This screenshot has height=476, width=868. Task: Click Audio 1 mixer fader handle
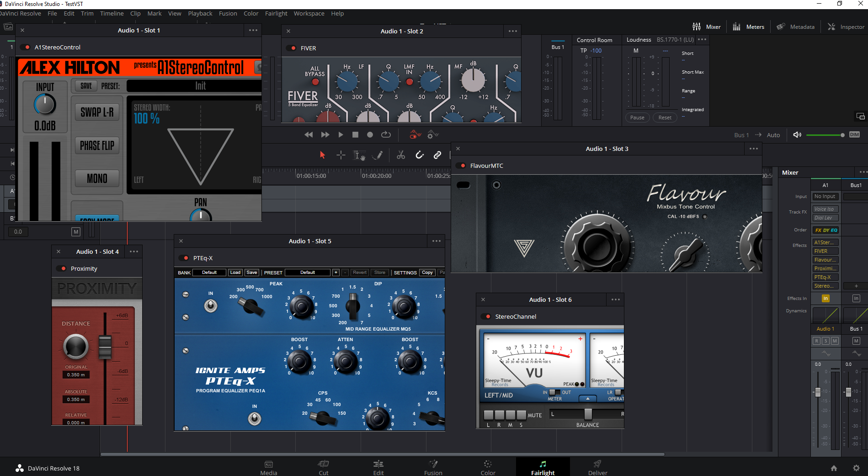coord(818,392)
